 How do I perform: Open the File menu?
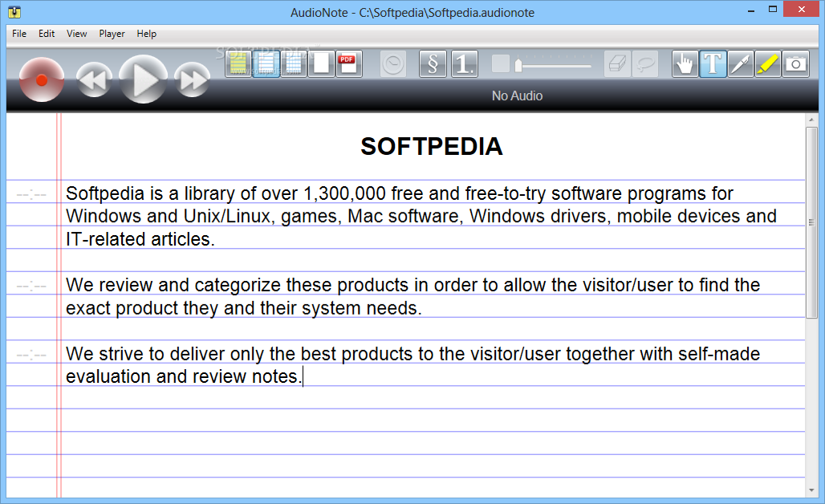point(19,34)
